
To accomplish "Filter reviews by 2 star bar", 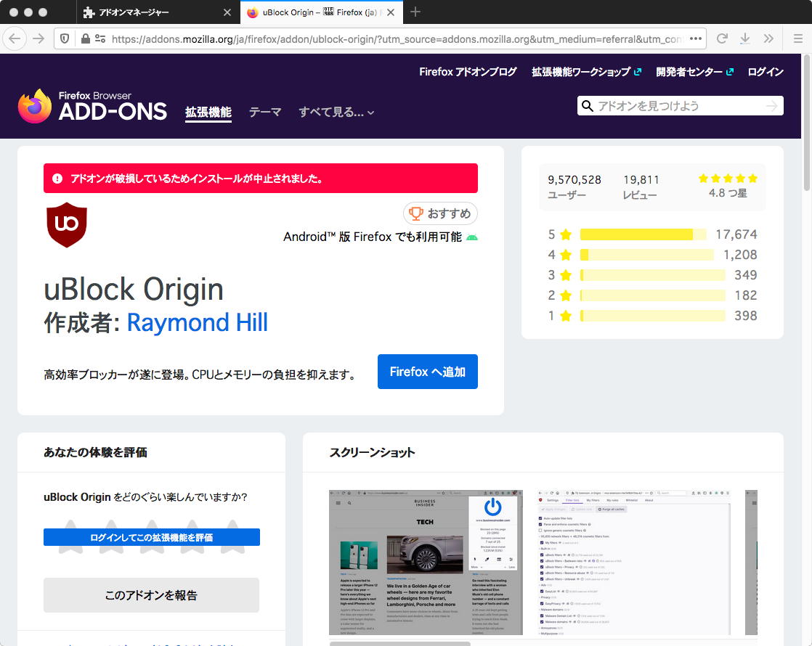I will tap(652, 295).
